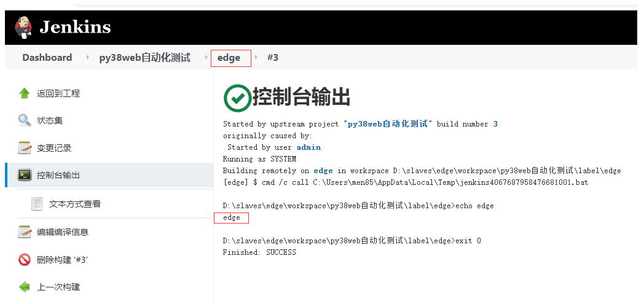Screen dimensions: 644x304
Task: Click the green up arrow icon
Action: (x=25, y=93)
